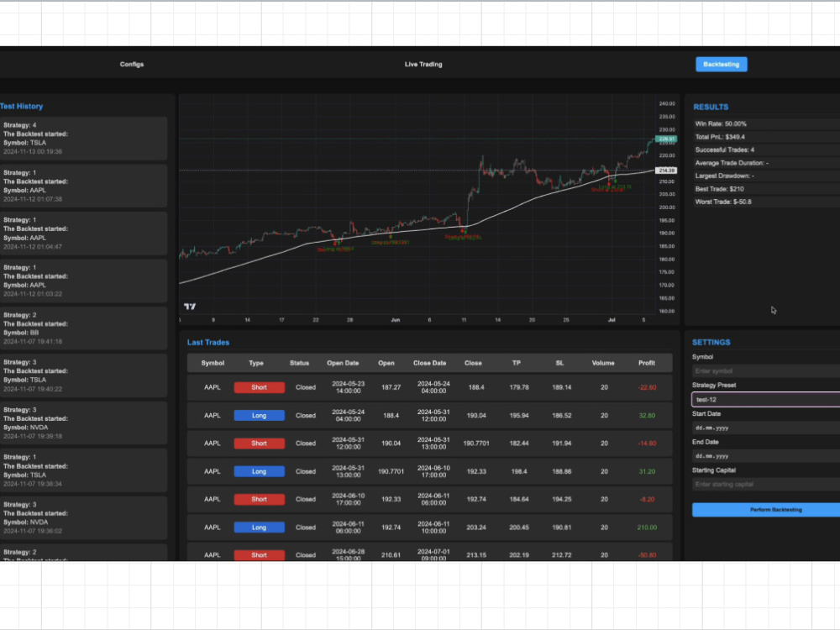This screenshot has height=630, width=840.
Task: Click the TradingView logo on the chart
Action: (190, 306)
